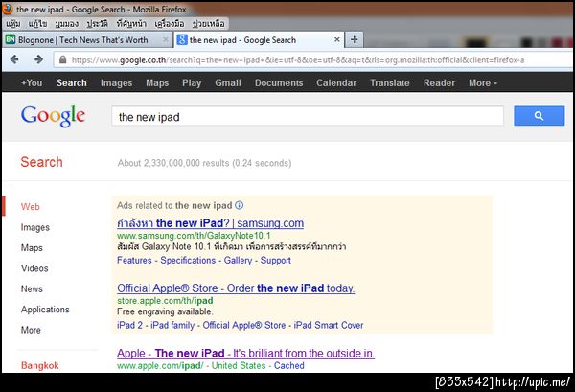Click the Firefox icon in title bar
Screen dimensions: 575x392
(7, 9)
